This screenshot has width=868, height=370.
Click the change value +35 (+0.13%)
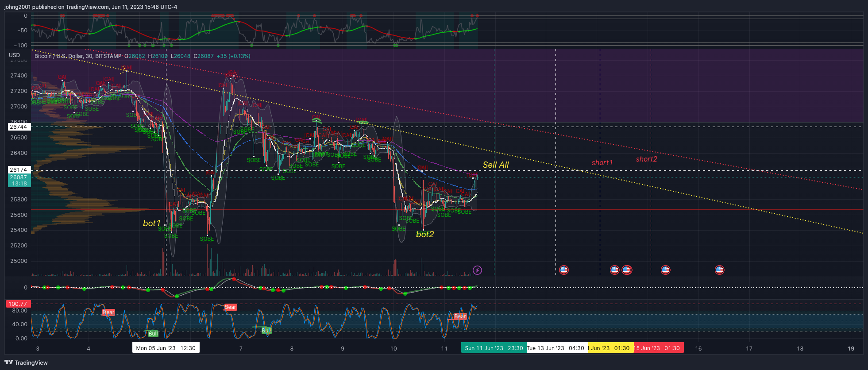pyautogui.click(x=233, y=56)
